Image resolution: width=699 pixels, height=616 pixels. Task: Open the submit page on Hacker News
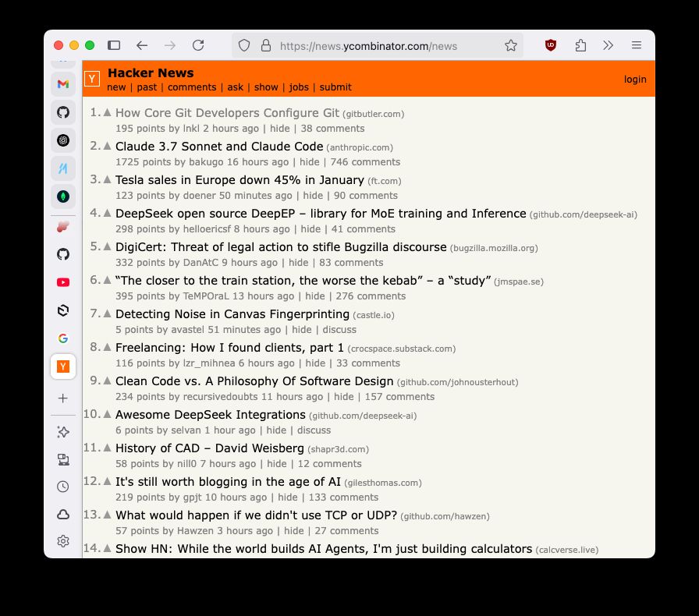click(x=335, y=87)
